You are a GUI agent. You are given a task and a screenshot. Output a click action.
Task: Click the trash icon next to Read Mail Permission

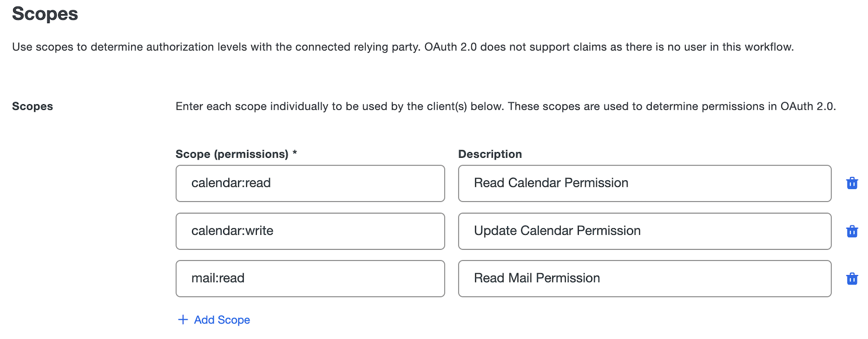point(852,278)
